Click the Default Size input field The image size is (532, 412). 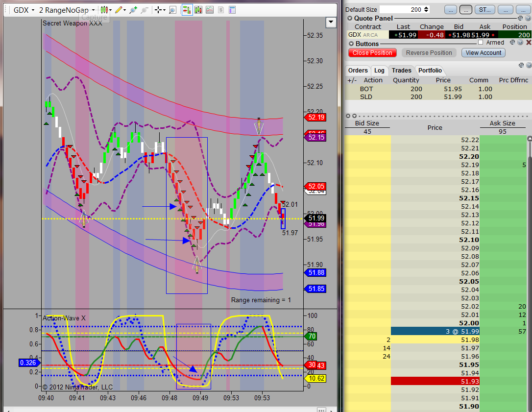coord(401,9)
